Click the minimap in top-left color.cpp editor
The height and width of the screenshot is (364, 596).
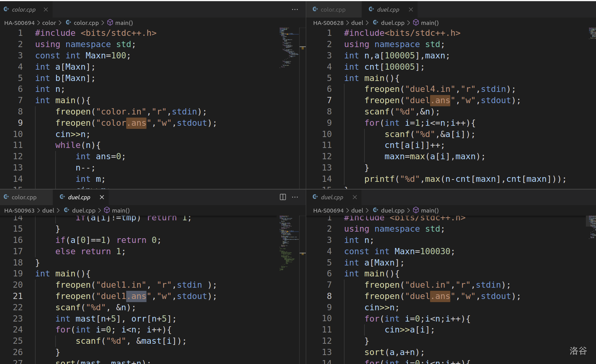point(289,47)
